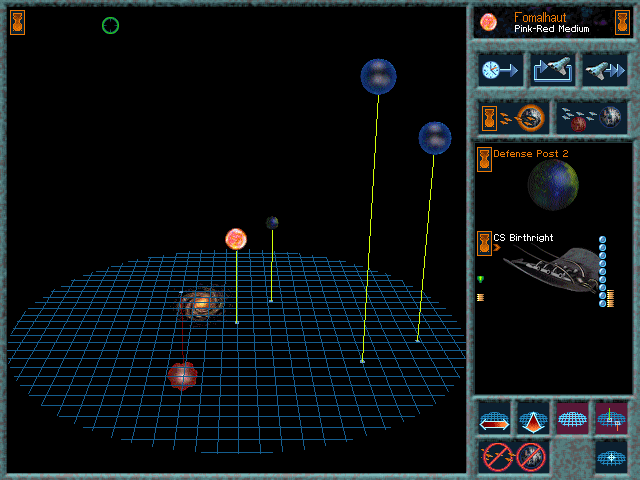The height and width of the screenshot is (480, 640).
Task: Select the Defense Post 2 label
Action: 531,154
